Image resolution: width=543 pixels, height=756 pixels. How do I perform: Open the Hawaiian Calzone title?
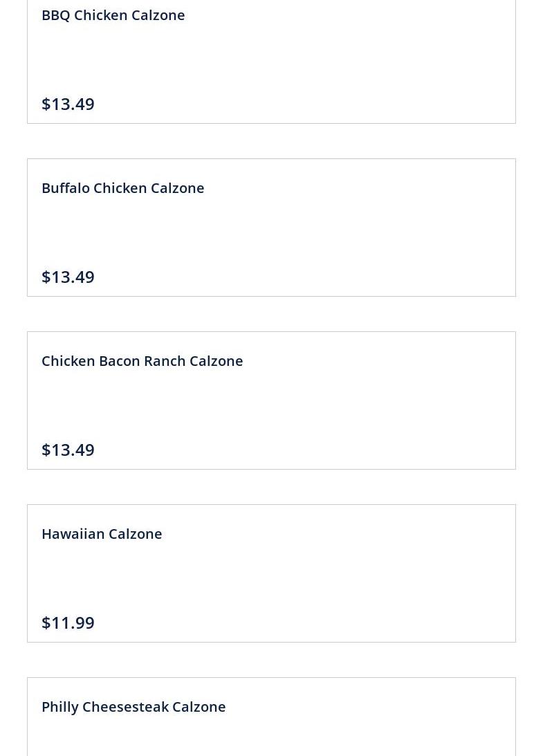pyautogui.click(x=102, y=534)
